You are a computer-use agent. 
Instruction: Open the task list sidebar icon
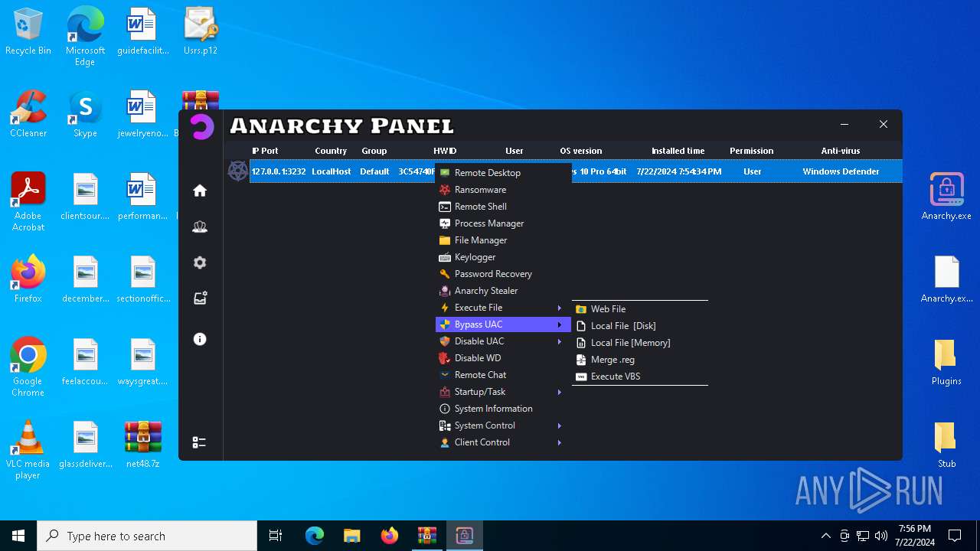199,442
